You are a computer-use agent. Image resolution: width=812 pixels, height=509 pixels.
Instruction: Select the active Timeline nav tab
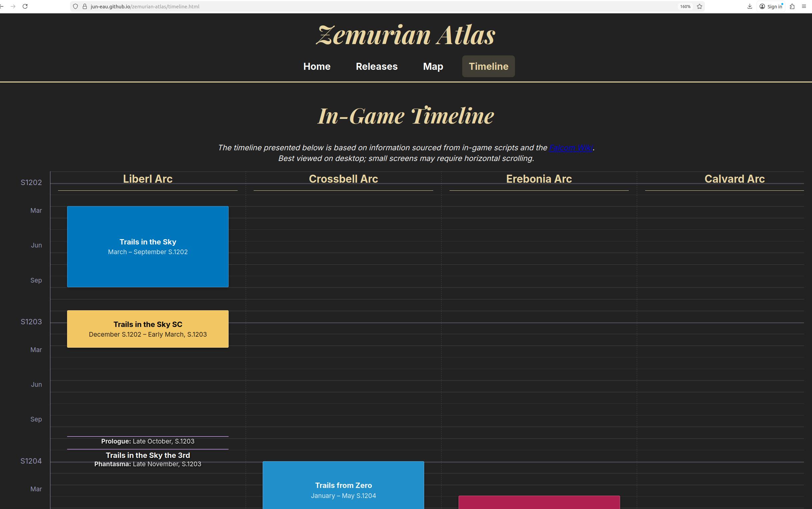[x=488, y=66]
